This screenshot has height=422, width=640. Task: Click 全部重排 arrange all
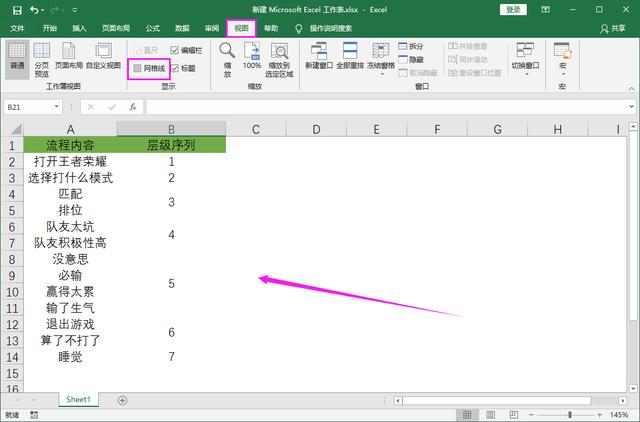coord(350,56)
